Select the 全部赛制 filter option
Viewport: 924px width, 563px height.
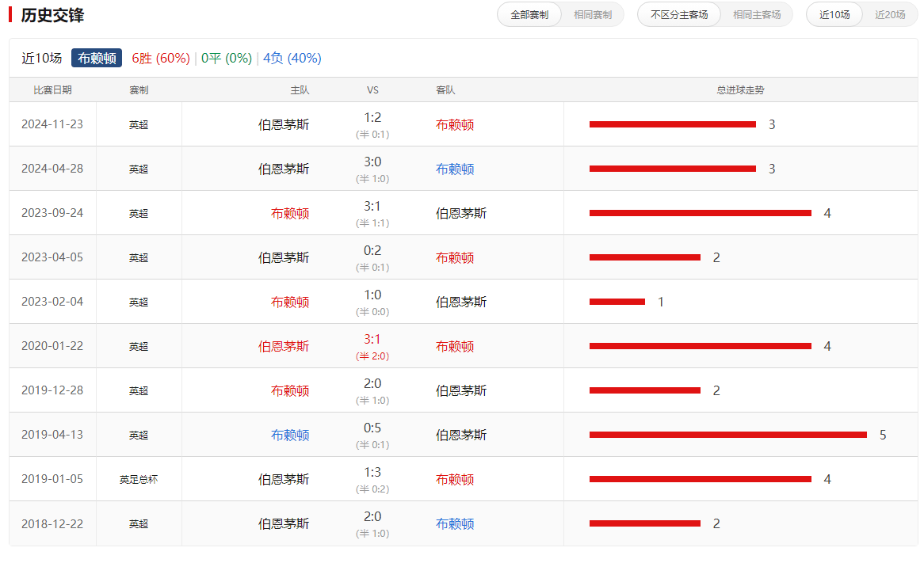529,15
